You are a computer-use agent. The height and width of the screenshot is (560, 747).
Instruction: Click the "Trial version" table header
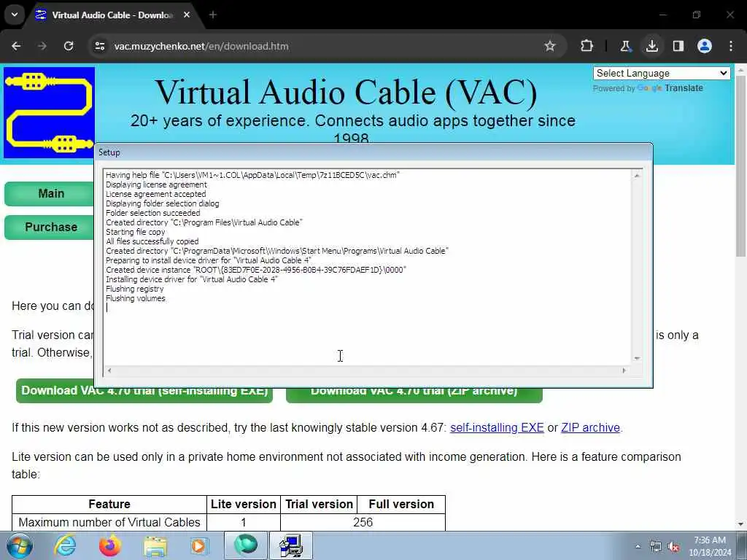coord(320,505)
